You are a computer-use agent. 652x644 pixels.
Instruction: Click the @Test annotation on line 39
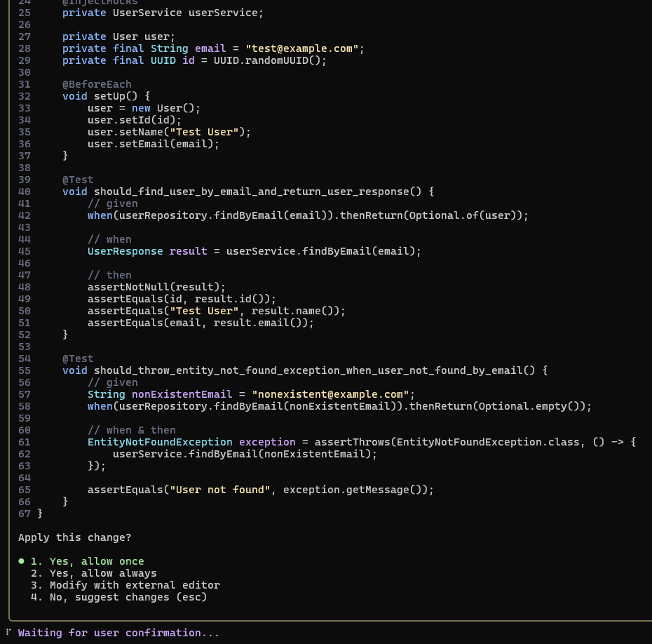[78, 180]
